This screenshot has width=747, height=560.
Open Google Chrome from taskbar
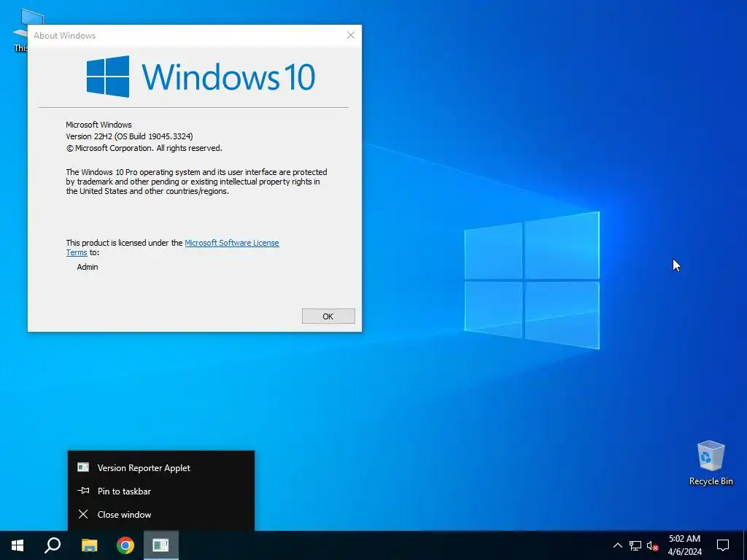click(125, 545)
